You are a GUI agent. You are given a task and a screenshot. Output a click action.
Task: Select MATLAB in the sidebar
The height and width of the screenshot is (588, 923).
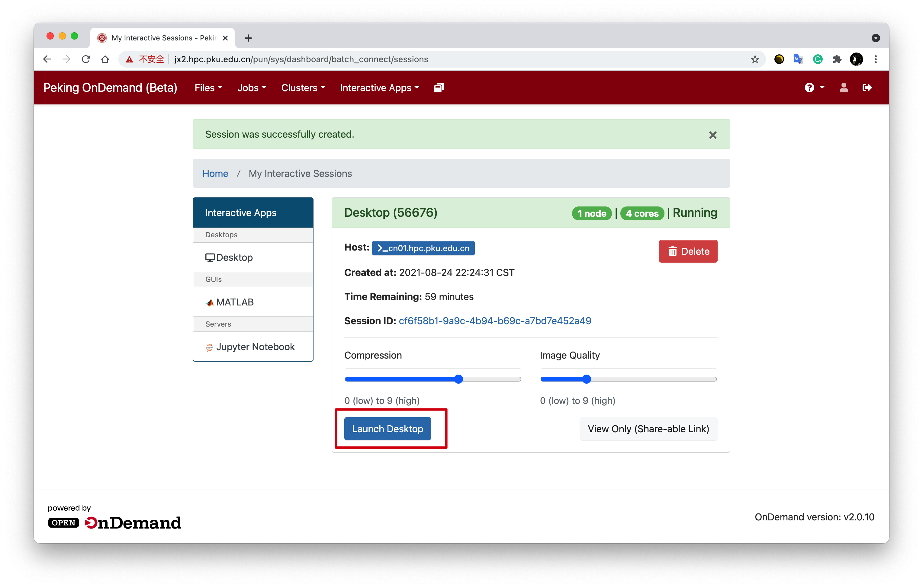(x=253, y=302)
